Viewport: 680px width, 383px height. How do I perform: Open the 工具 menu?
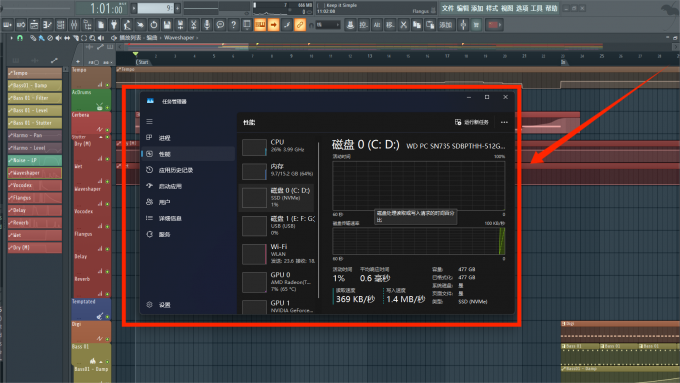click(536, 8)
